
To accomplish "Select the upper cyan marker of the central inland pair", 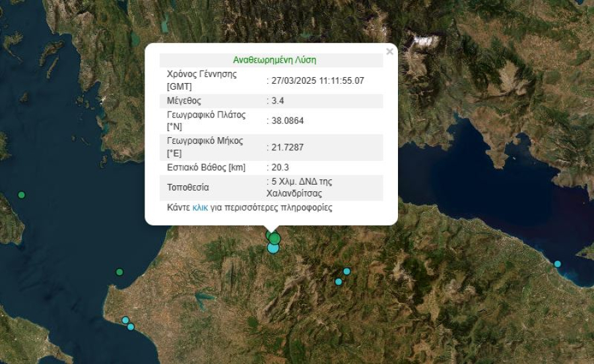I will [x=346, y=271].
